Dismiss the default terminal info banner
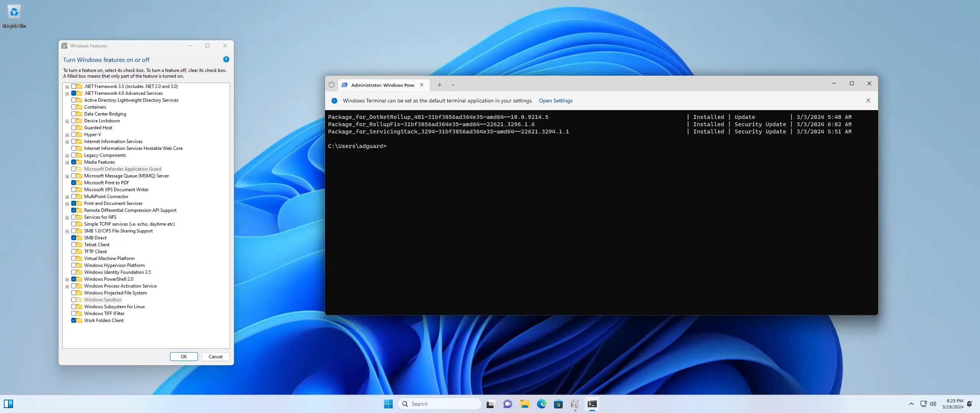This screenshot has height=413, width=980. pyautogui.click(x=868, y=101)
